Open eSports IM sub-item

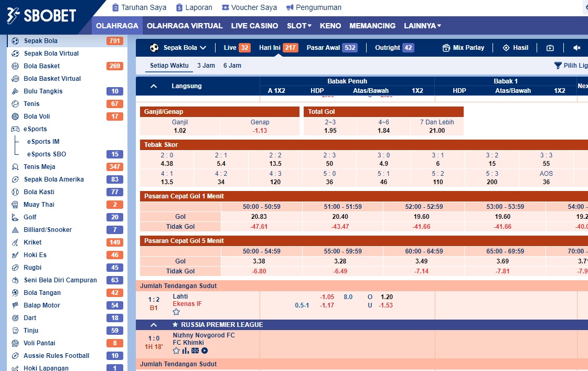click(43, 142)
